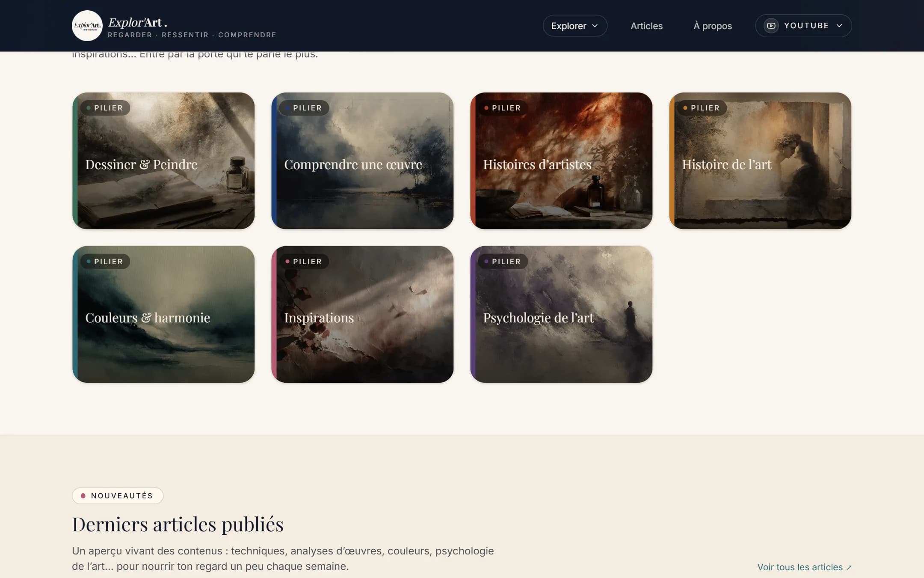The width and height of the screenshot is (924, 578).
Task: Click the arrow icon after Voir tous les articles
Action: tap(849, 567)
